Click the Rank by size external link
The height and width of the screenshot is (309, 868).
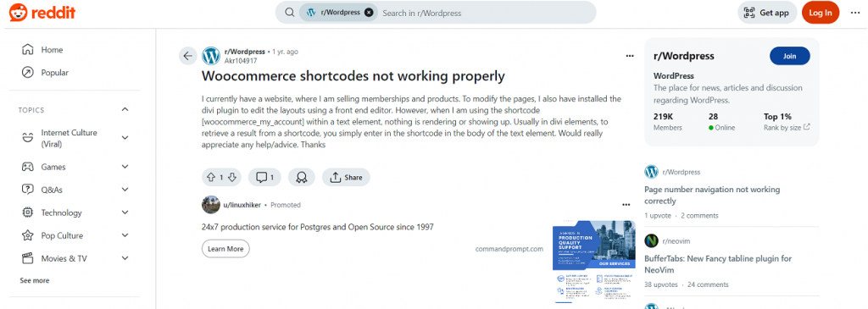pos(787,127)
